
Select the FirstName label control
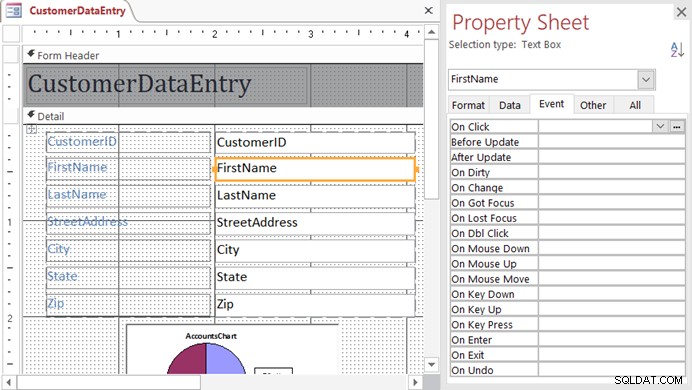[x=128, y=168]
